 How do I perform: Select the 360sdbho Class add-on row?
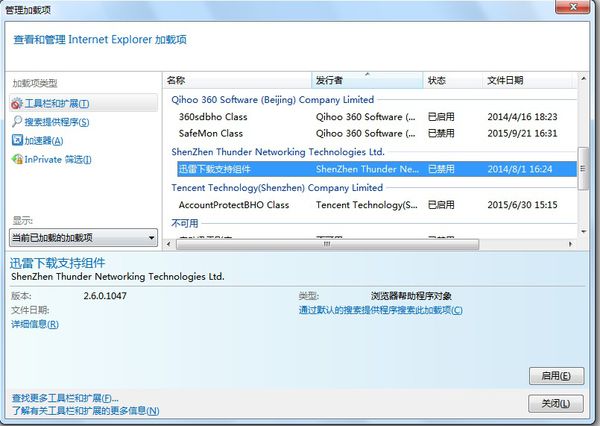tap(377, 117)
